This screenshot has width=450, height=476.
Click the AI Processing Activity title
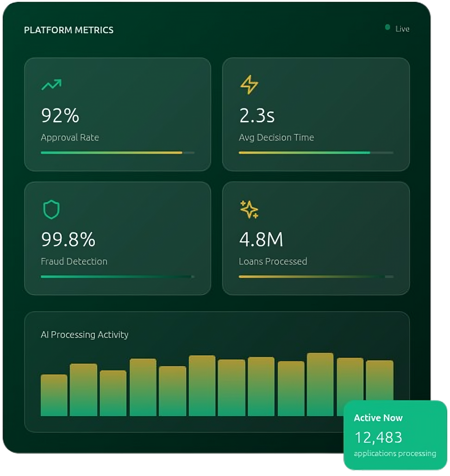[x=84, y=334]
